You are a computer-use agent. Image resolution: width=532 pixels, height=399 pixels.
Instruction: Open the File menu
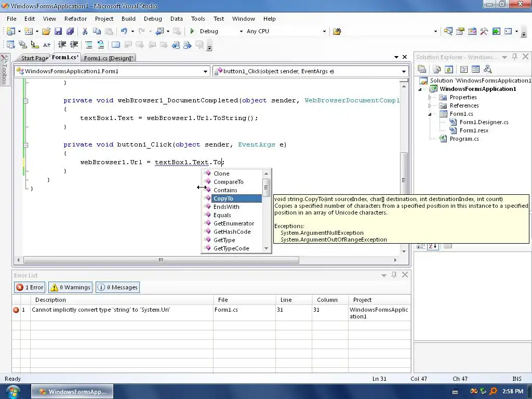click(11, 19)
